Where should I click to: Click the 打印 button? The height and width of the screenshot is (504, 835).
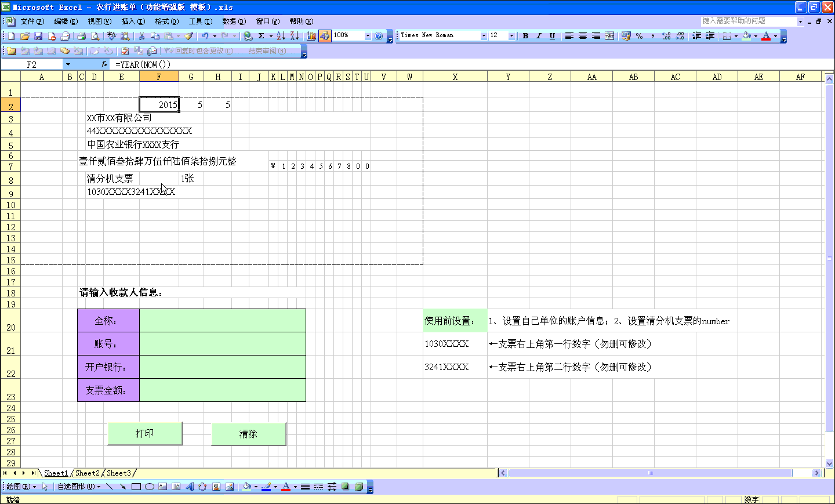(145, 433)
